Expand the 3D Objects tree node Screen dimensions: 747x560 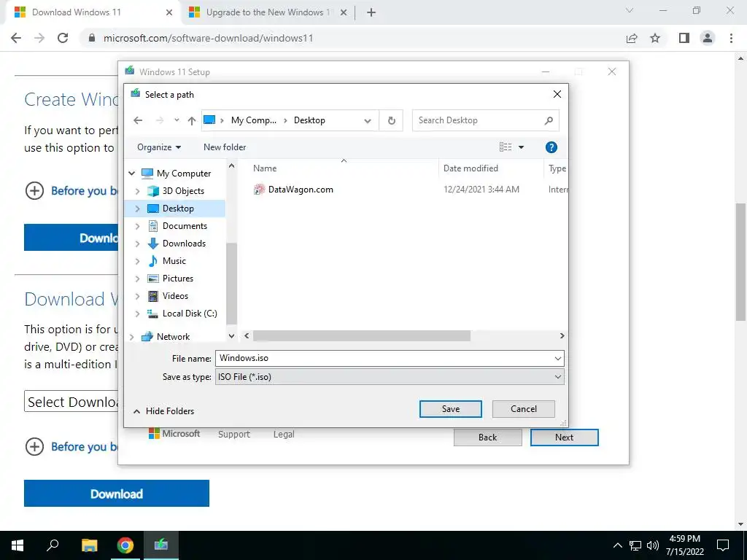(138, 191)
